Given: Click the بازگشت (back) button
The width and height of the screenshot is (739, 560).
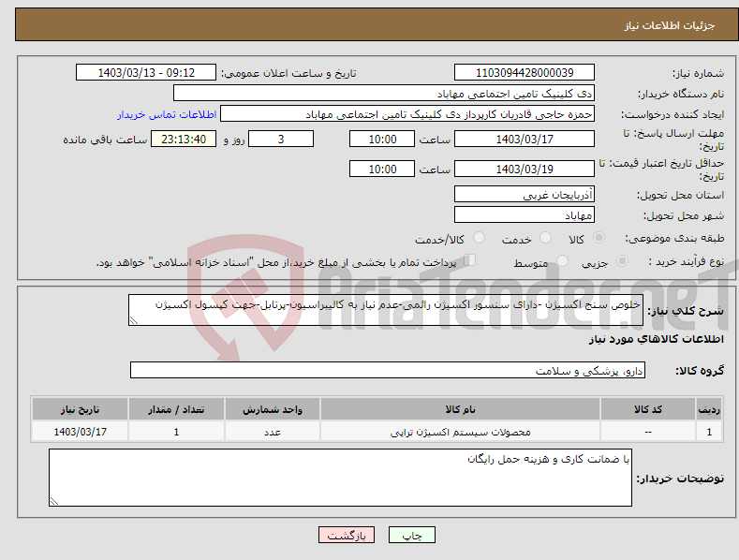Looking at the screenshot, I should click(x=347, y=535).
